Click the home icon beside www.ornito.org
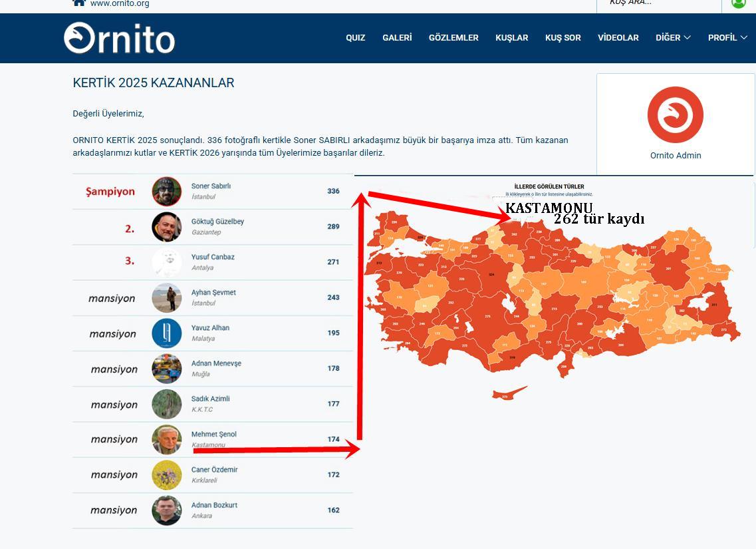 tap(79, 3)
